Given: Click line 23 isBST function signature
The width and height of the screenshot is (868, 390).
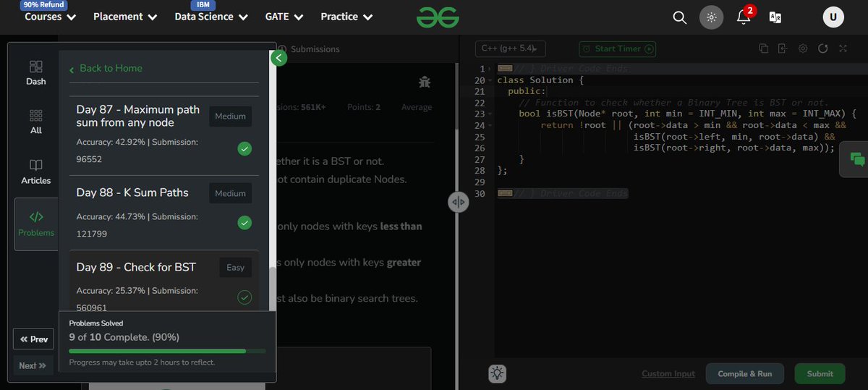Looking at the screenshot, I should pyautogui.click(x=688, y=114).
